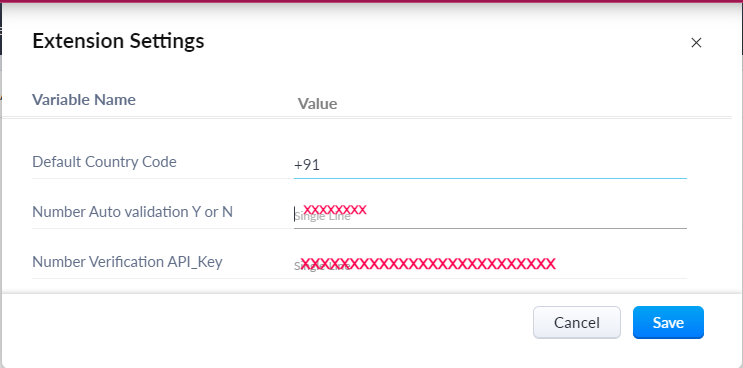Click the long red X-marked API key value
Screen dimensions: 743x368
click(x=428, y=263)
